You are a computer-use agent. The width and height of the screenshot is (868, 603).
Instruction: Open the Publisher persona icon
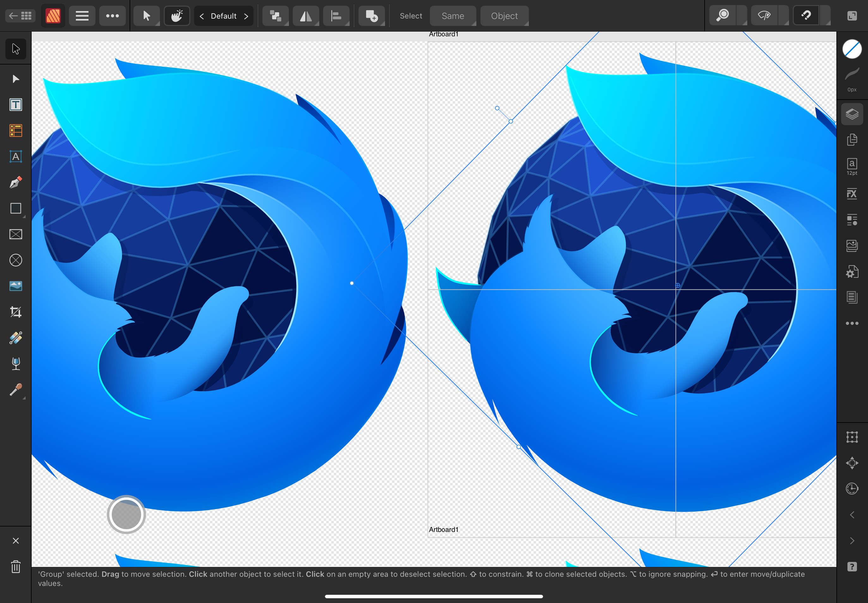(x=53, y=16)
